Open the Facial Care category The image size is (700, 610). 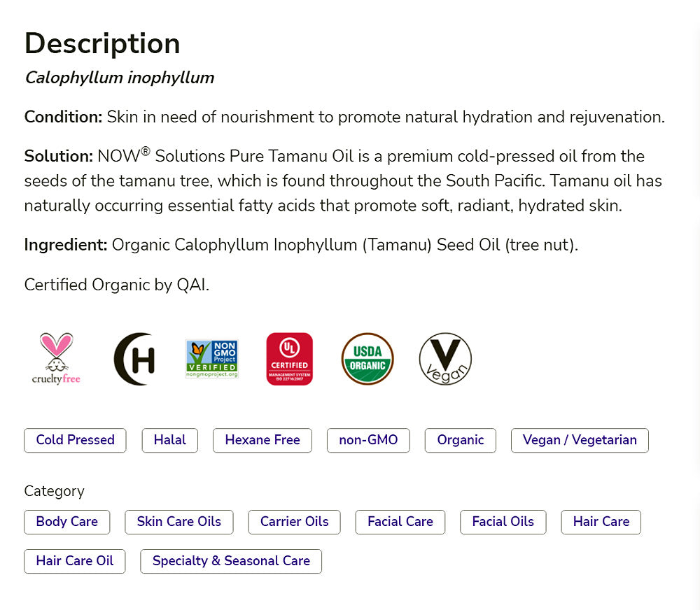coord(400,522)
